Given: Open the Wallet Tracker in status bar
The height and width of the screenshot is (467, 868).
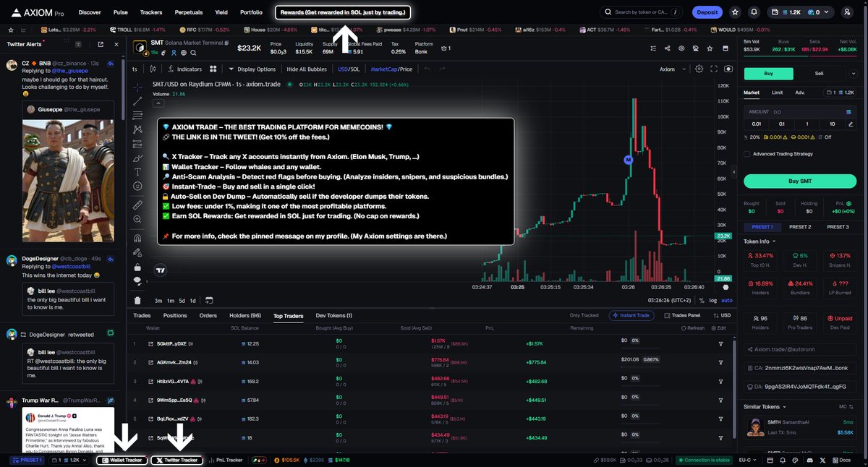Looking at the screenshot, I should [x=122, y=460].
